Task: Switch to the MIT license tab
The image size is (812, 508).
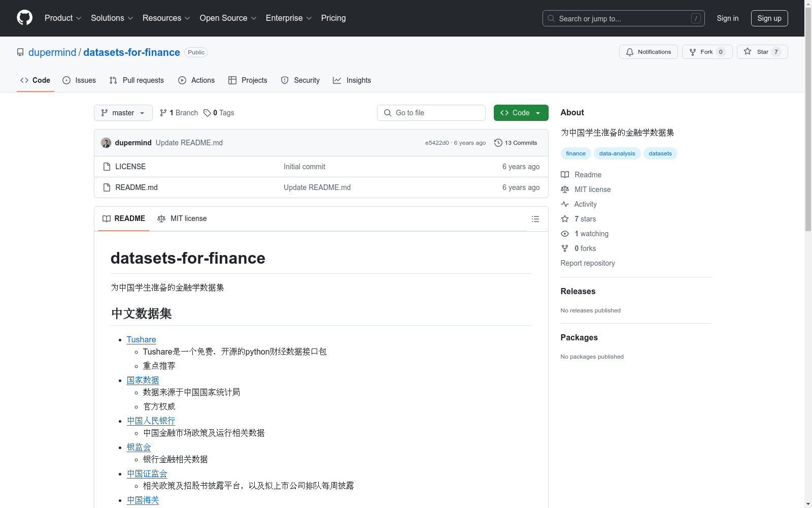Action: (x=182, y=218)
